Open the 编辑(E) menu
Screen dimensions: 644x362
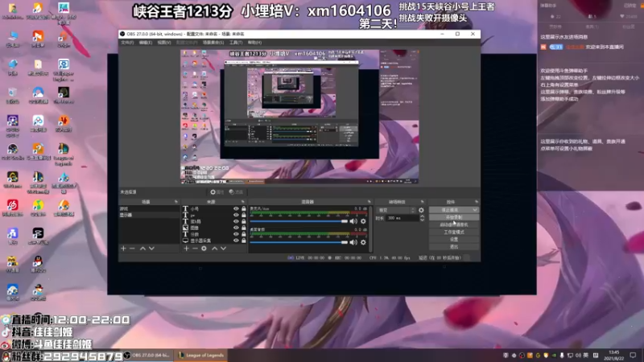point(146,43)
